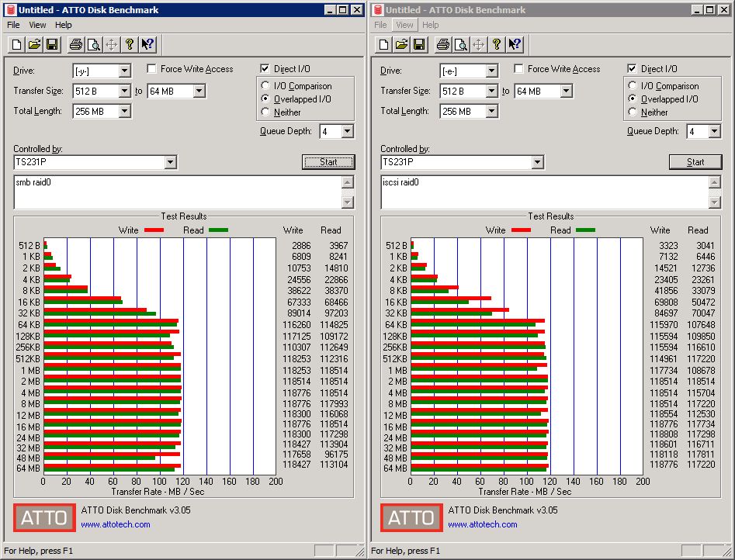
Task: Click the 'iscsi raid0' description field
Action: [x=545, y=192]
